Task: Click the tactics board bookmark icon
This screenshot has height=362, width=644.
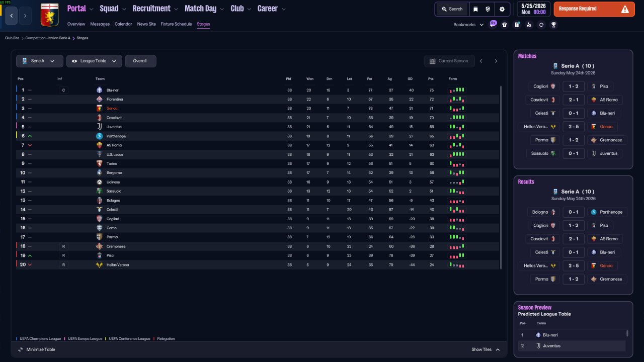Action: [x=517, y=25]
